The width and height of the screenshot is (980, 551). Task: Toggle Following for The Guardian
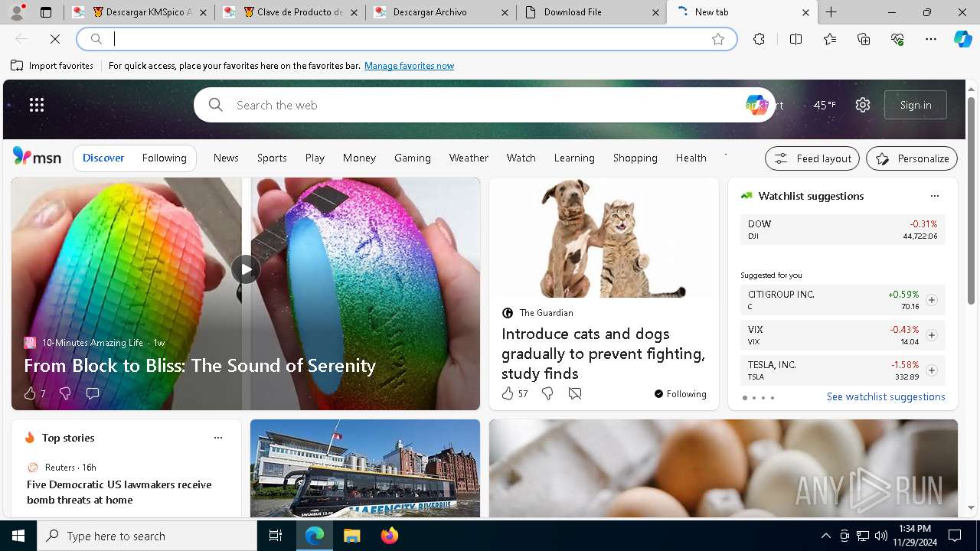(x=680, y=393)
